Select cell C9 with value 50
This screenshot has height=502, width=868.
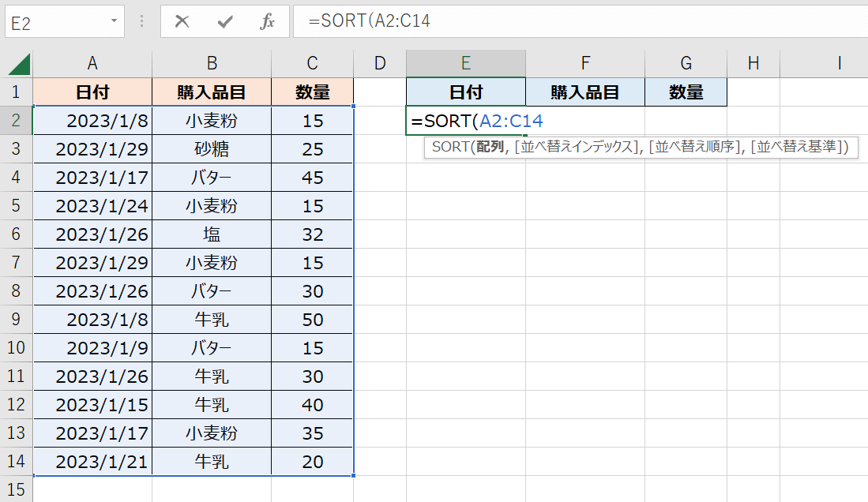[x=313, y=320]
